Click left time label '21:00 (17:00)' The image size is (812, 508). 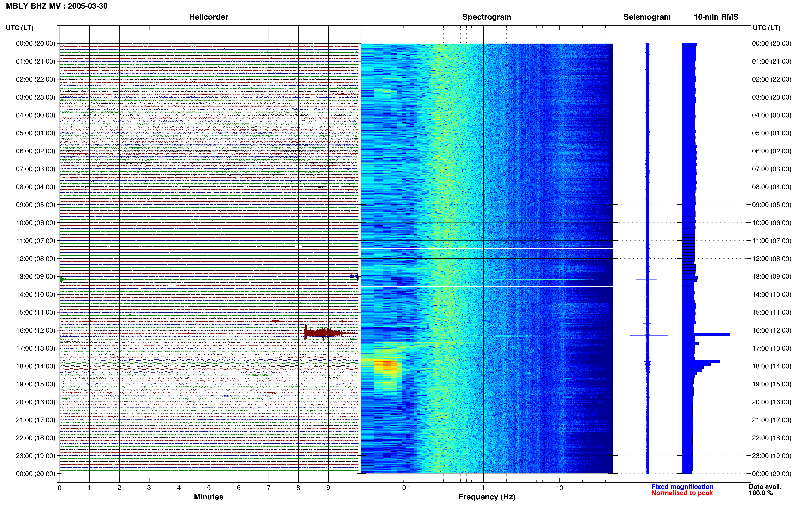click(36, 420)
